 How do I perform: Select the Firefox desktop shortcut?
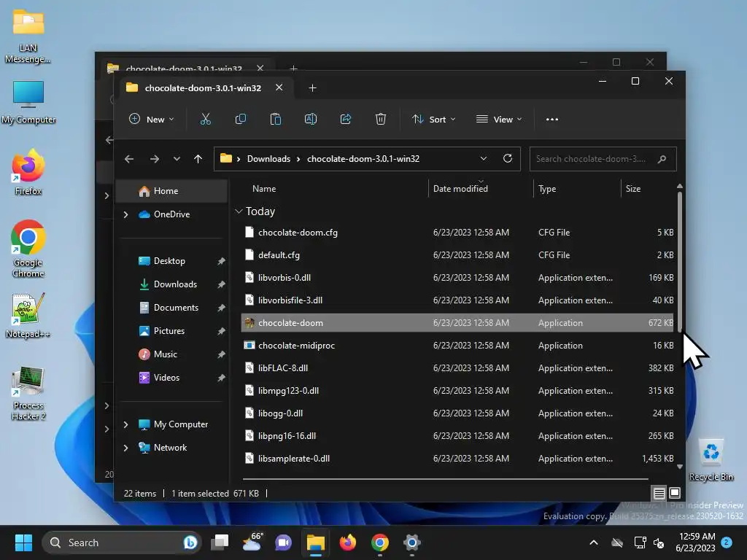[x=28, y=172]
